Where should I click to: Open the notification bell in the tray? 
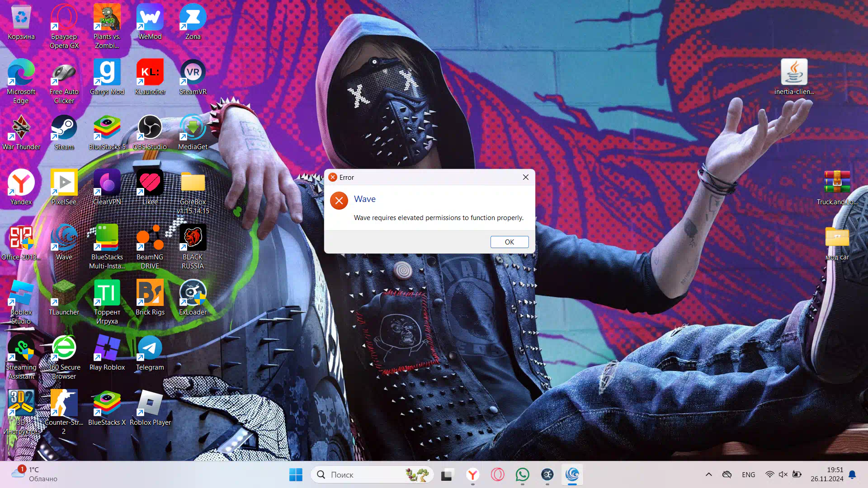(853, 474)
